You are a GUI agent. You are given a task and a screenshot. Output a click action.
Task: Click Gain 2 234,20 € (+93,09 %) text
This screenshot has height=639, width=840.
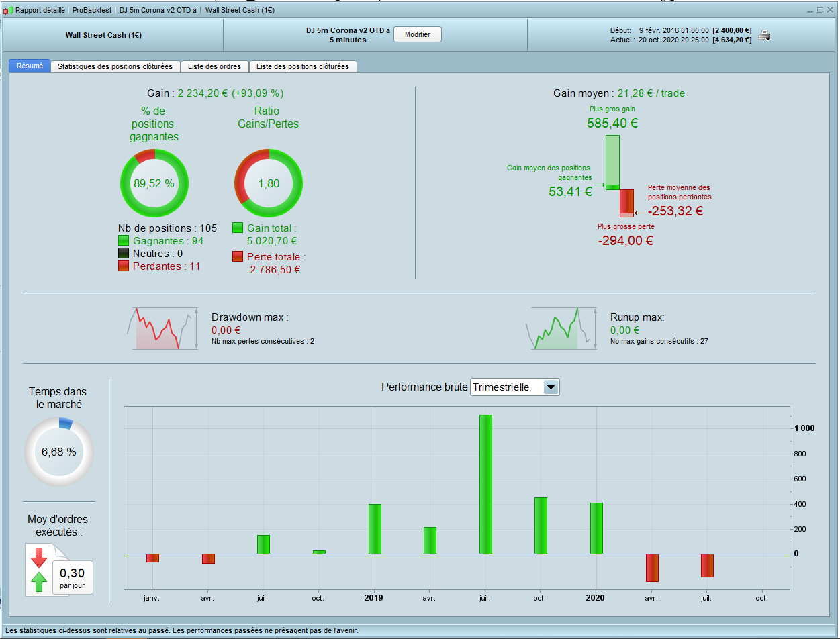[215, 93]
